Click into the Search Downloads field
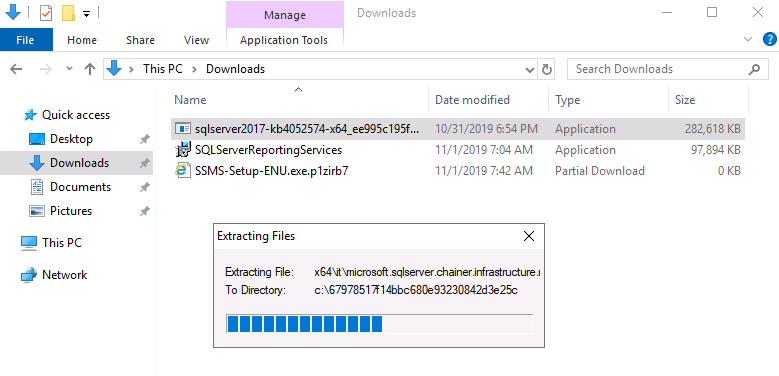The image size is (779, 376). click(665, 69)
